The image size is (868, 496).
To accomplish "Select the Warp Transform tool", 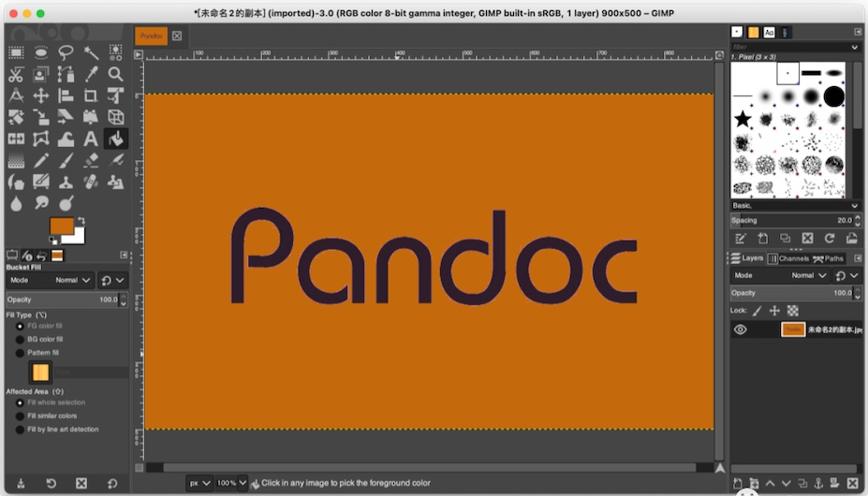I will 66,139.
